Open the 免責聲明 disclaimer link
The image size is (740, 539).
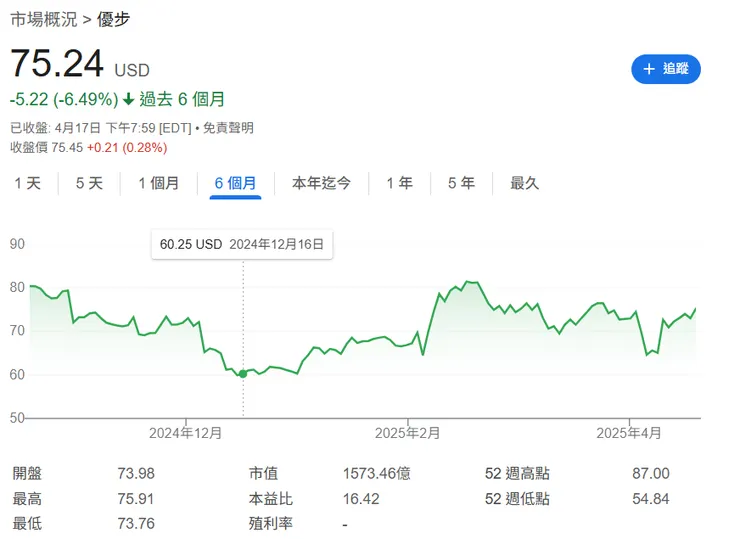228,128
